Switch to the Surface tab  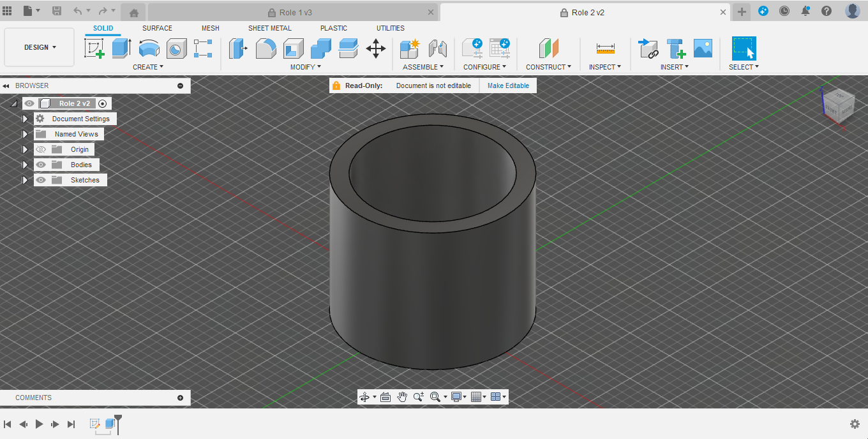(x=157, y=28)
